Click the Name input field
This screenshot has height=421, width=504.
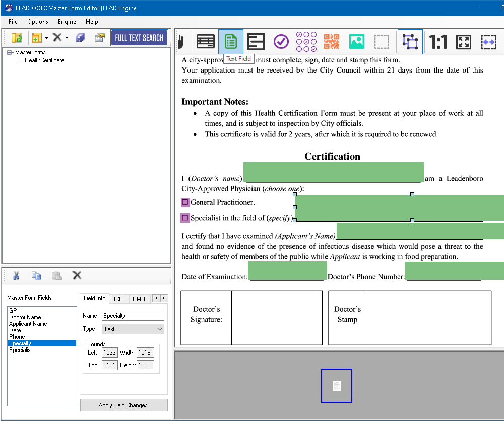coord(133,316)
